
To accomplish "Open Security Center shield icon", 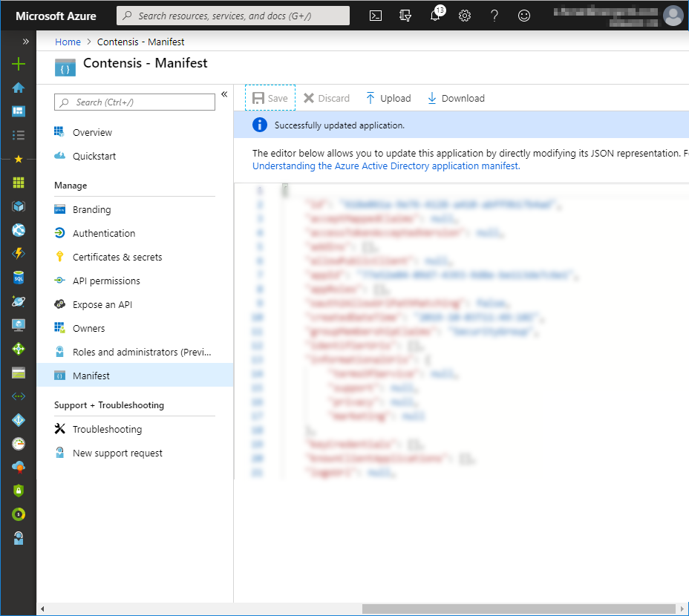I will click(19, 491).
